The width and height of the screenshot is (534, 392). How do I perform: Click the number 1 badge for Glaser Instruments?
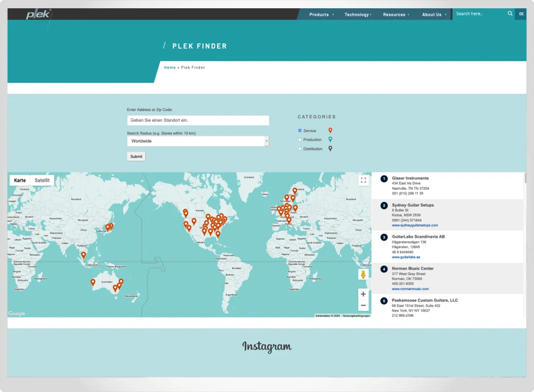[x=384, y=179]
